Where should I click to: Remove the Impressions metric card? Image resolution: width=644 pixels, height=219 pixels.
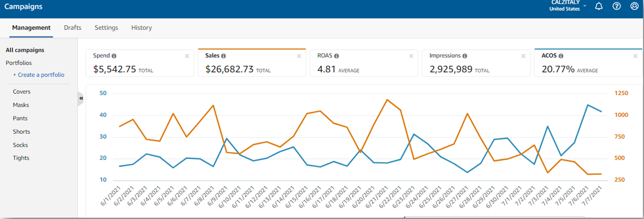point(523,56)
